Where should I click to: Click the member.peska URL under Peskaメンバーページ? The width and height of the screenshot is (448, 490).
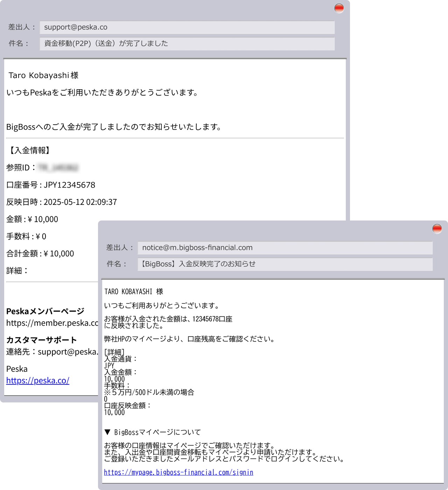click(x=52, y=323)
